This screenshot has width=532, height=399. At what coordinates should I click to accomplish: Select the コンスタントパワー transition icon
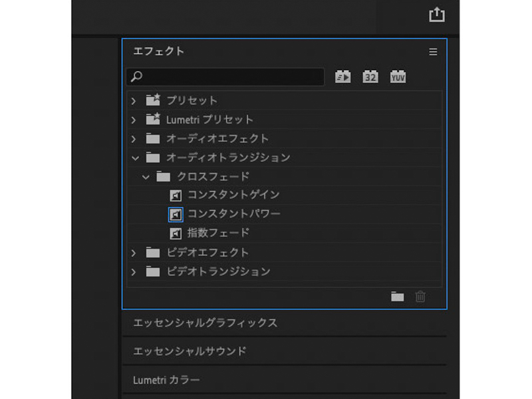pyautogui.click(x=175, y=214)
